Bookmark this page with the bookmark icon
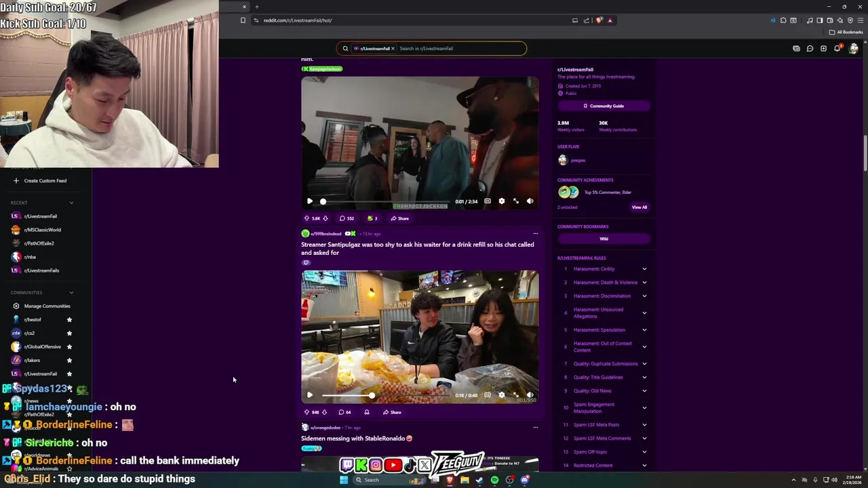Viewport: 868px width, 488px height. 243,20
